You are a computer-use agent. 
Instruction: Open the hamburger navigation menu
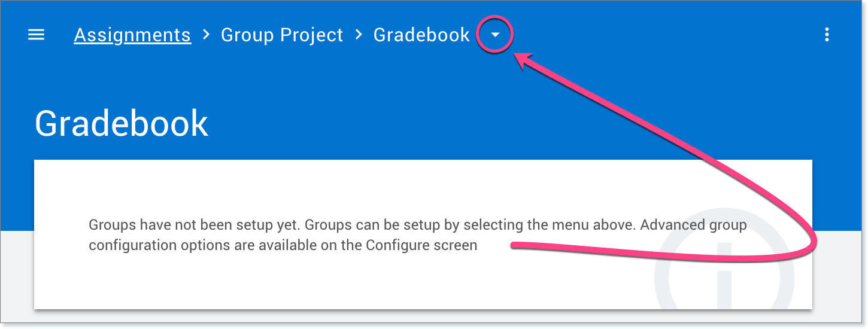37,35
